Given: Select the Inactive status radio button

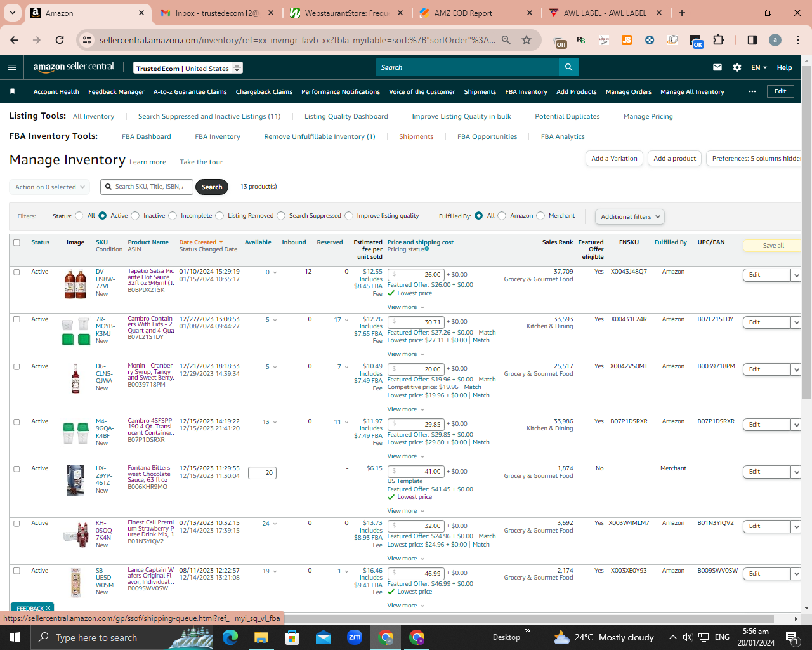Looking at the screenshot, I should 134,216.
